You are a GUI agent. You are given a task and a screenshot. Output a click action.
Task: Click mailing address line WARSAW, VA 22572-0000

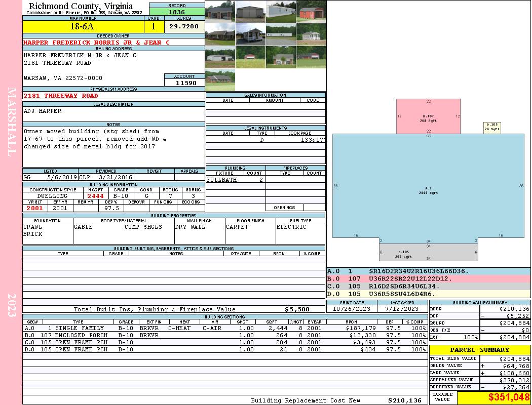[x=63, y=78]
